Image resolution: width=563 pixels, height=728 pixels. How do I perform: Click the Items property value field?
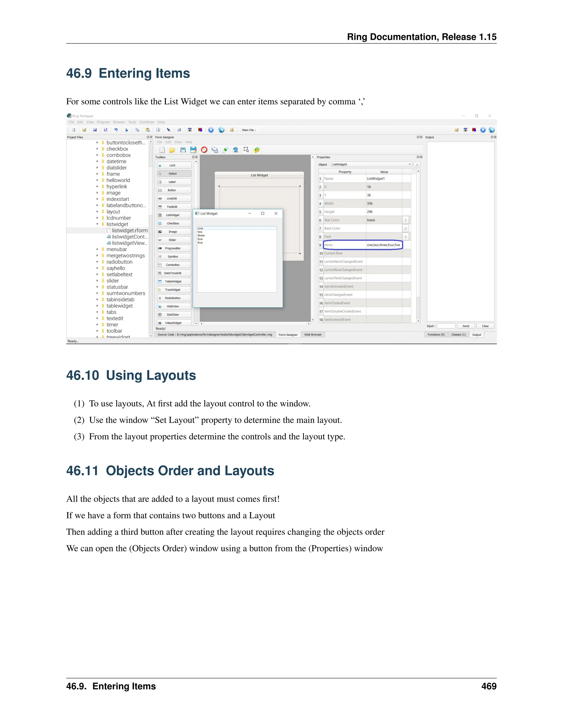click(x=383, y=245)
